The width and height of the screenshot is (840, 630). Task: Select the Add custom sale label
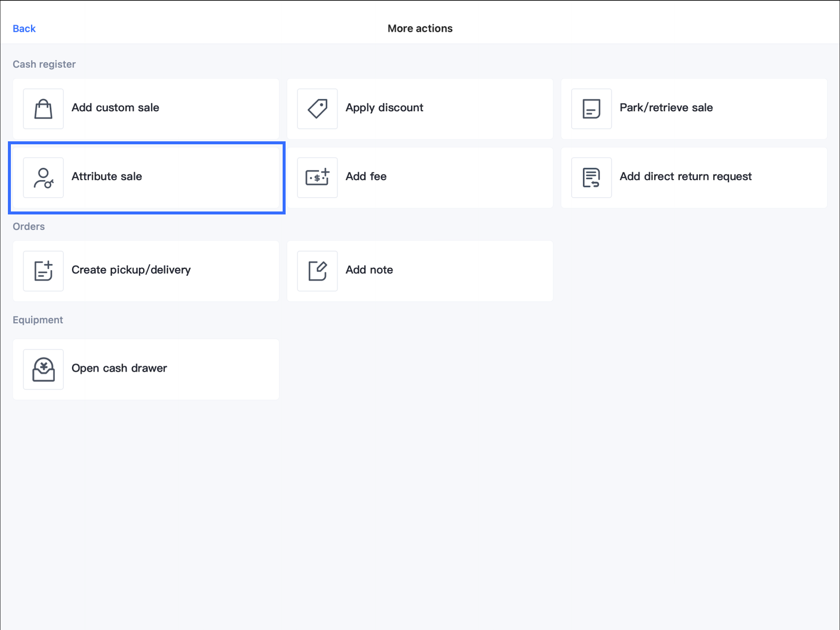(115, 108)
